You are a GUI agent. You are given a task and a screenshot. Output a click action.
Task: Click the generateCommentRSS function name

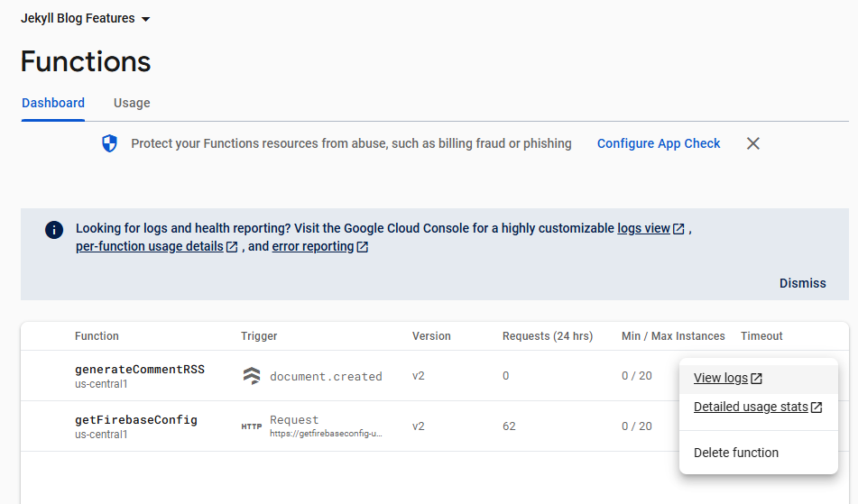[x=140, y=370]
